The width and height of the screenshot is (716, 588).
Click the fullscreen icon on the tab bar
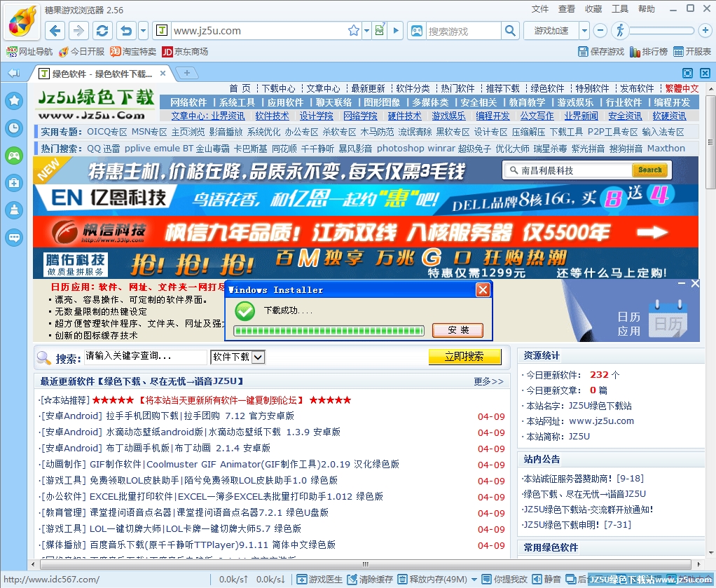click(x=687, y=73)
